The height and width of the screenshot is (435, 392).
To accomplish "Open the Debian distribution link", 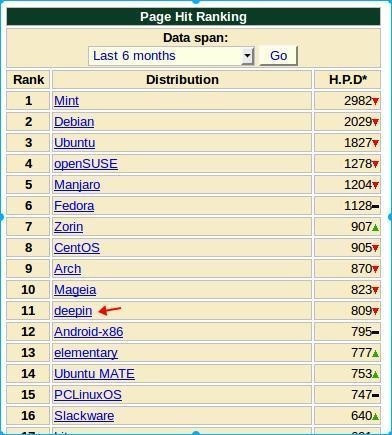I will pos(74,122).
